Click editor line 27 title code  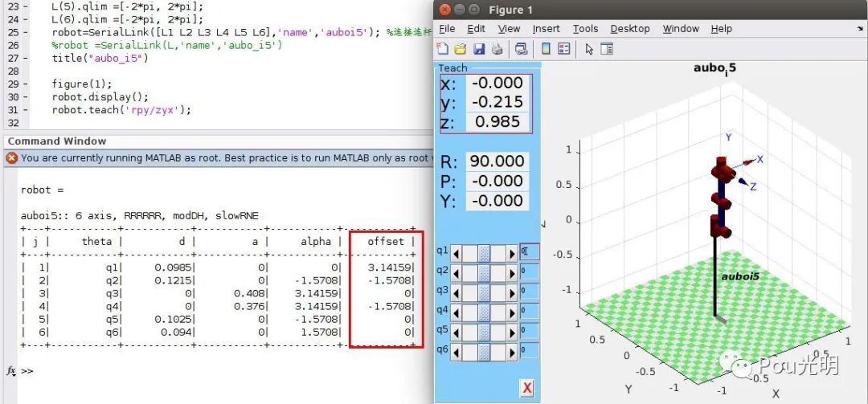pos(100,58)
